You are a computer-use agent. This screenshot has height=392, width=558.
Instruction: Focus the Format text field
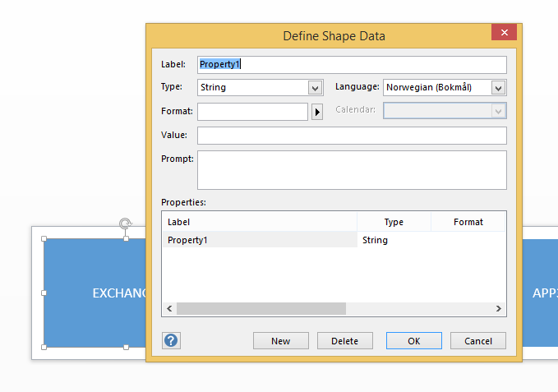252,112
